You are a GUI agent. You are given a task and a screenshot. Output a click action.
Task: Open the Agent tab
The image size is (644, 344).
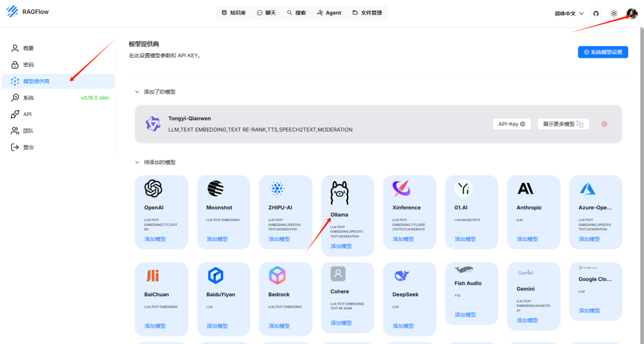click(x=329, y=13)
